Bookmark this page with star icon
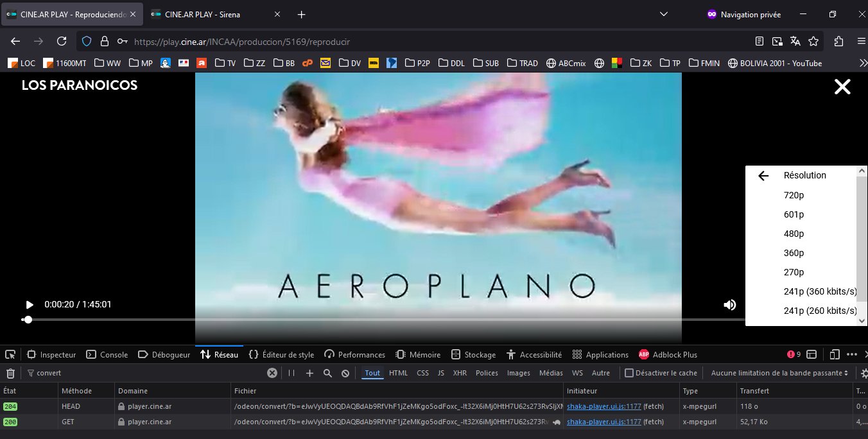868x439 pixels. pos(813,41)
